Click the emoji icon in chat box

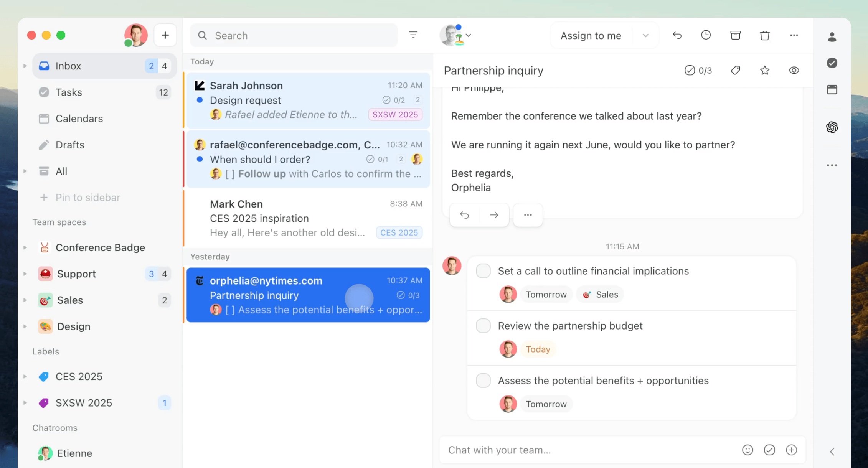coord(747,450)
